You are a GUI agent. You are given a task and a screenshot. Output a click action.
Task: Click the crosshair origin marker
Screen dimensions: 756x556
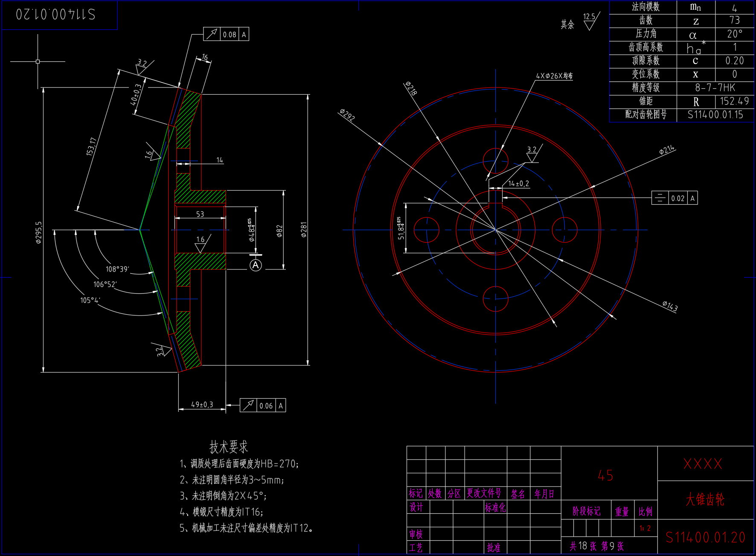click(x=38, y=61)
